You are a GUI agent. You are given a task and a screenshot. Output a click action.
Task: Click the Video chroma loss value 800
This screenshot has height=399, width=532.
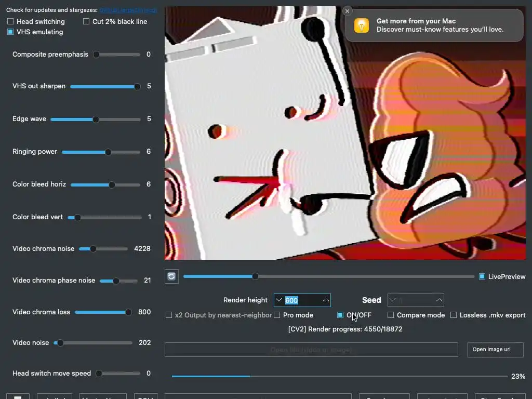click(x=144, y=312)
